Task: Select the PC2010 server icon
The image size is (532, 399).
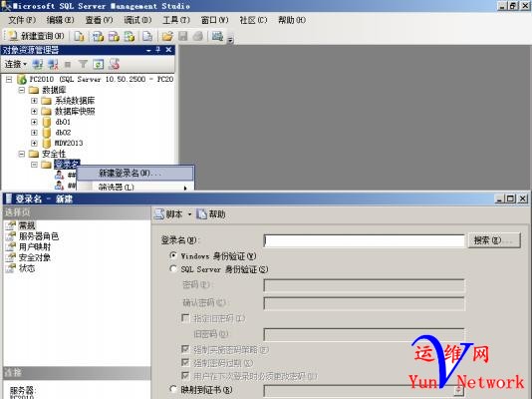Action: (22, 79)
